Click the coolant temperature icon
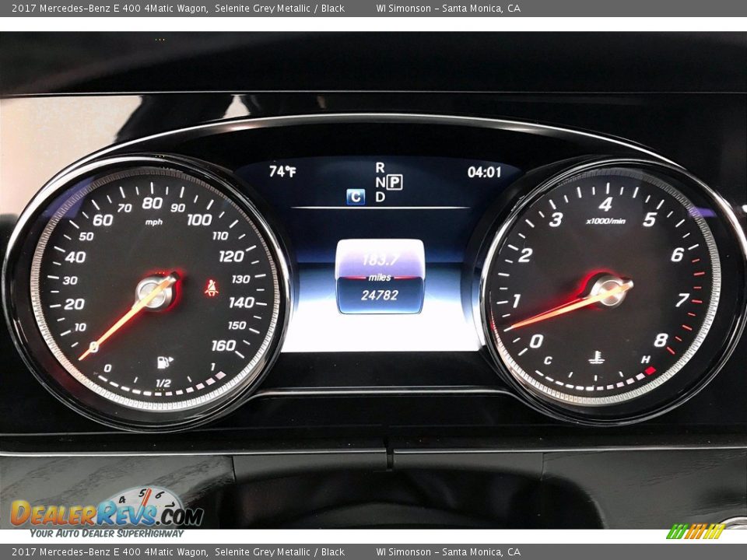This screenshot has width=747, height=560. [596, 357]
